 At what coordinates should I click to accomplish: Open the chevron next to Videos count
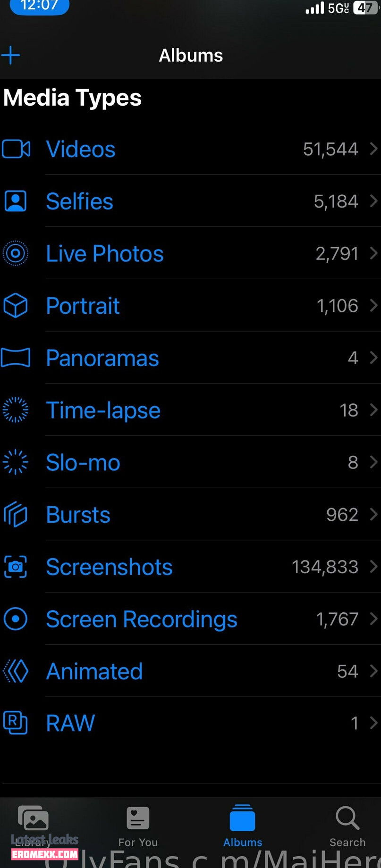point(373,149)
